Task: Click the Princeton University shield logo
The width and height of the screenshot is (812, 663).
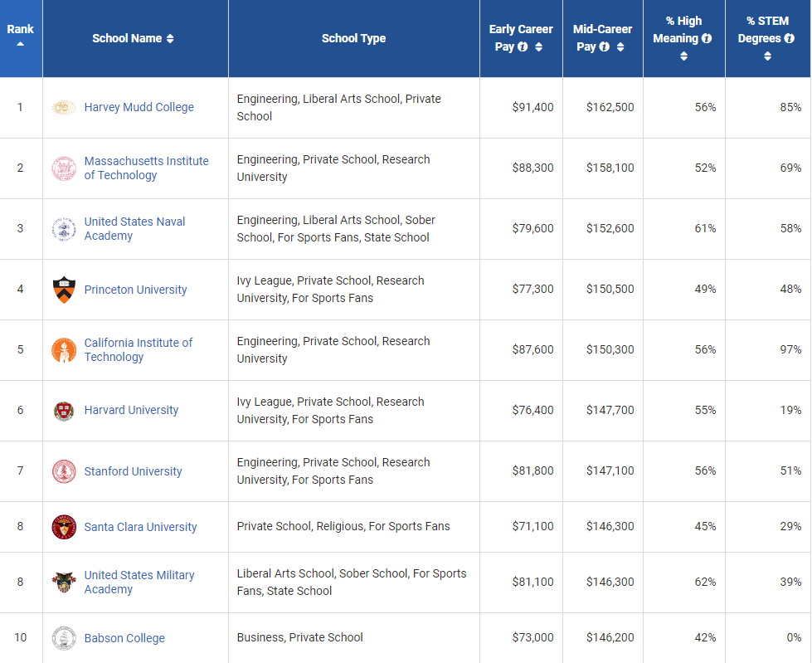Action: 64,290
